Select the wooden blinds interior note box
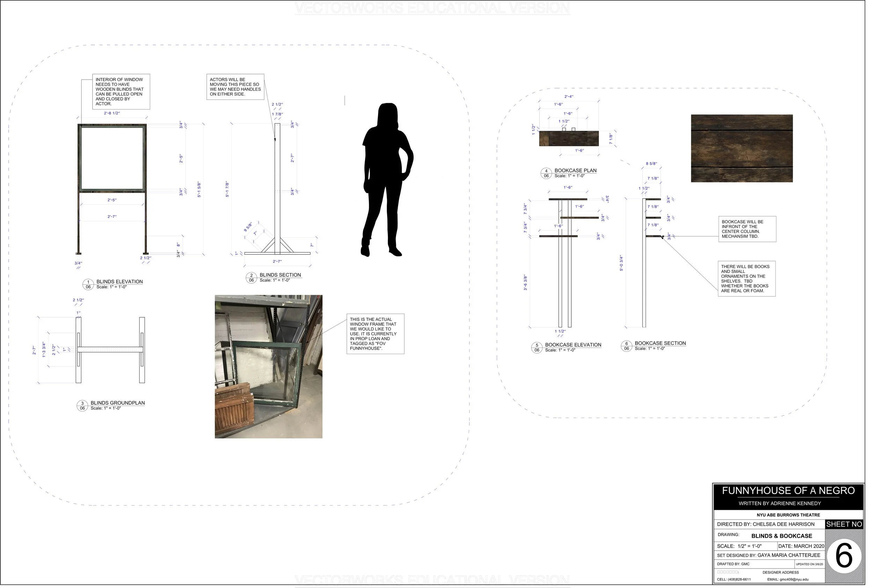Image resolution: width=873 pixels, height=588 pixels. [x=121, y=91]
